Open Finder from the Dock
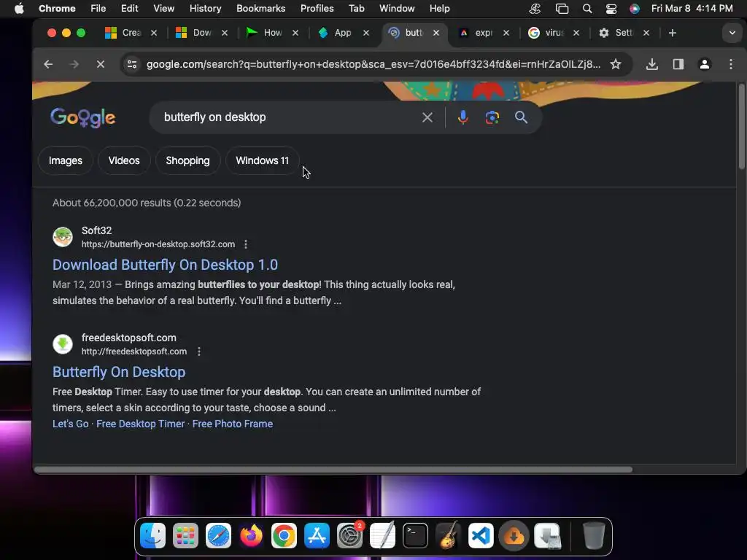747x560 pixels. coord(153,536)
